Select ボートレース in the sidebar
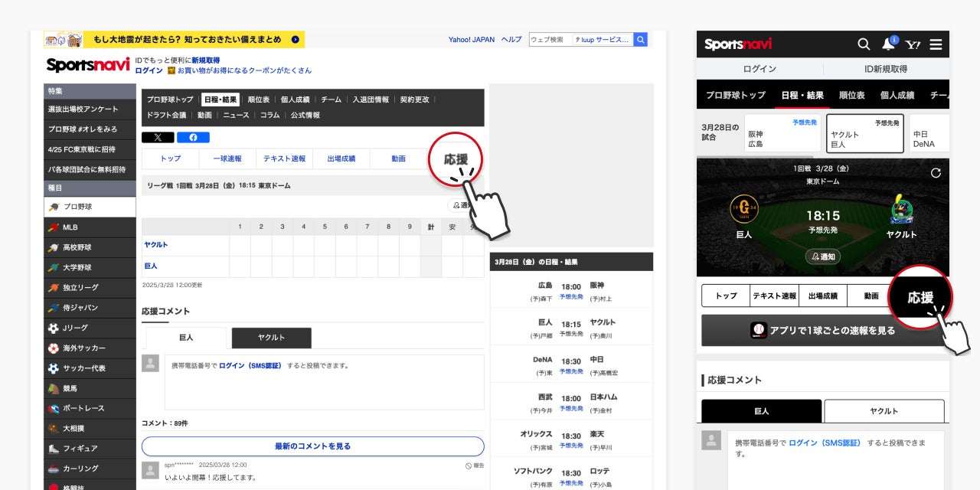Screen dimensions: 980x490 point(90,408)
